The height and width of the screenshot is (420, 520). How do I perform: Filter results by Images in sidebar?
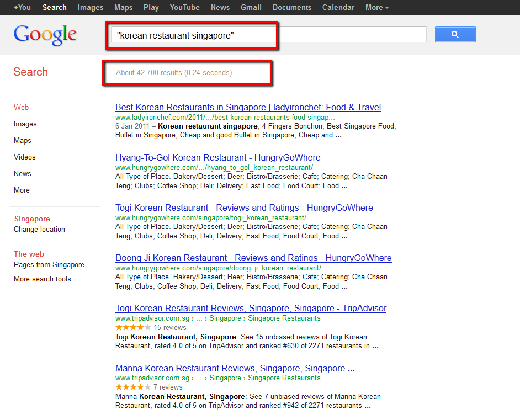25,124
